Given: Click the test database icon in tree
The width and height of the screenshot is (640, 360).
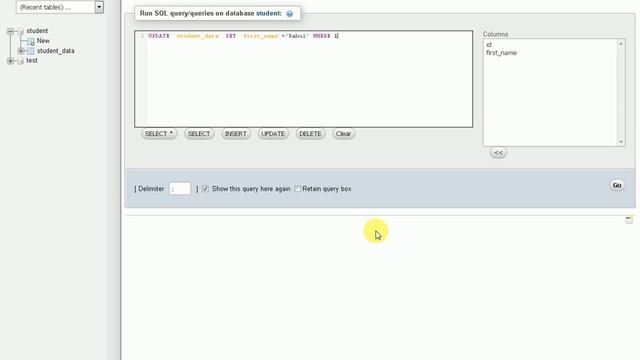Looking at the screenshot, I should pyautogui.click(x=21, y=61).
